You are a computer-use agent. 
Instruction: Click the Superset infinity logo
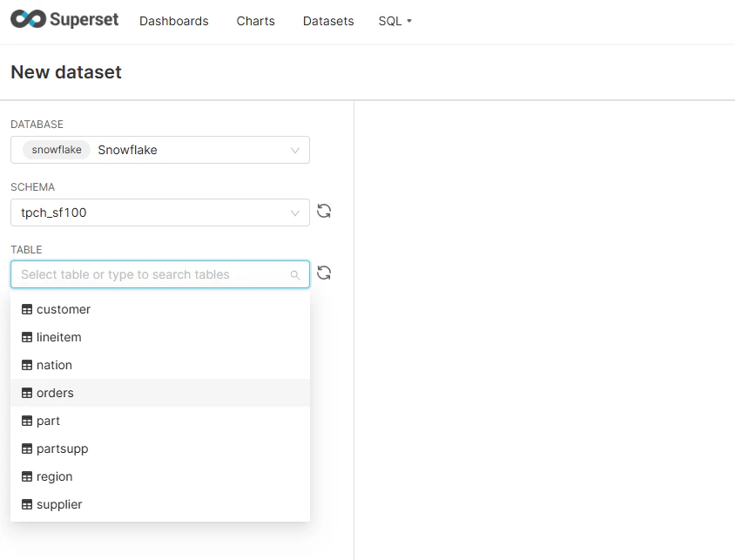[28, 19]
